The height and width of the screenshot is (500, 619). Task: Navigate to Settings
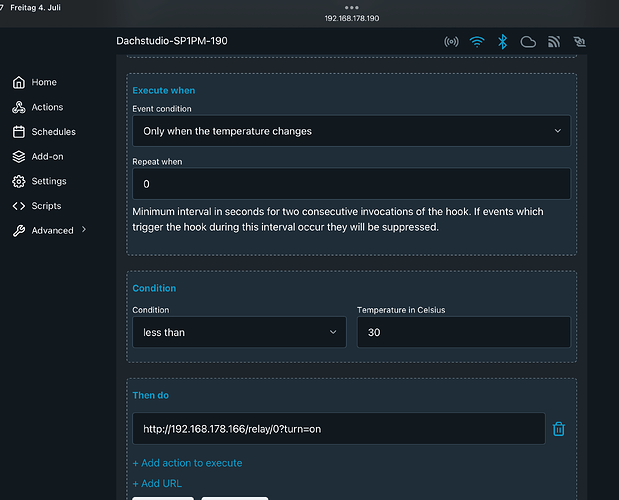tap(49, 181)
